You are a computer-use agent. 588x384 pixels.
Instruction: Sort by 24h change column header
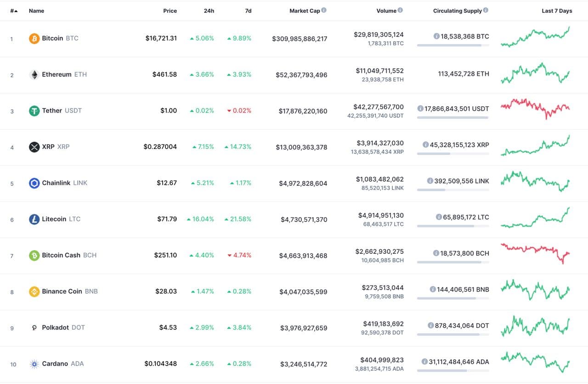click(209, 11)
